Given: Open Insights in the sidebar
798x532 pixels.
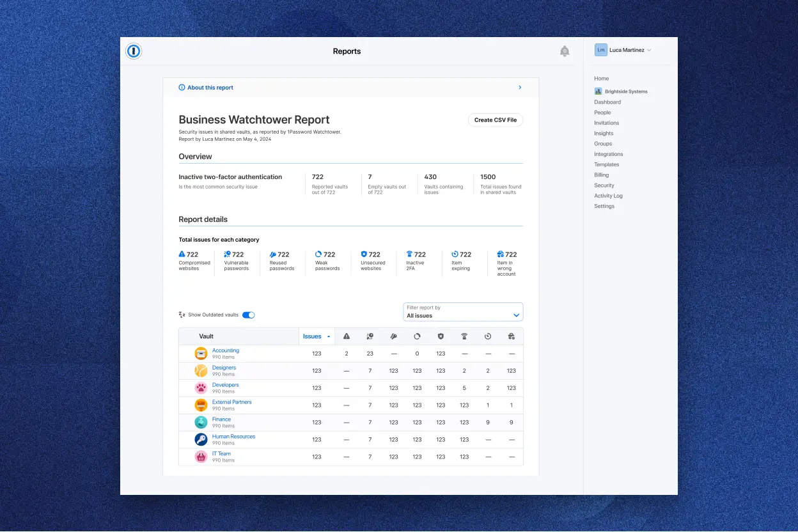Looking at the screenshot, I should 604,134.
